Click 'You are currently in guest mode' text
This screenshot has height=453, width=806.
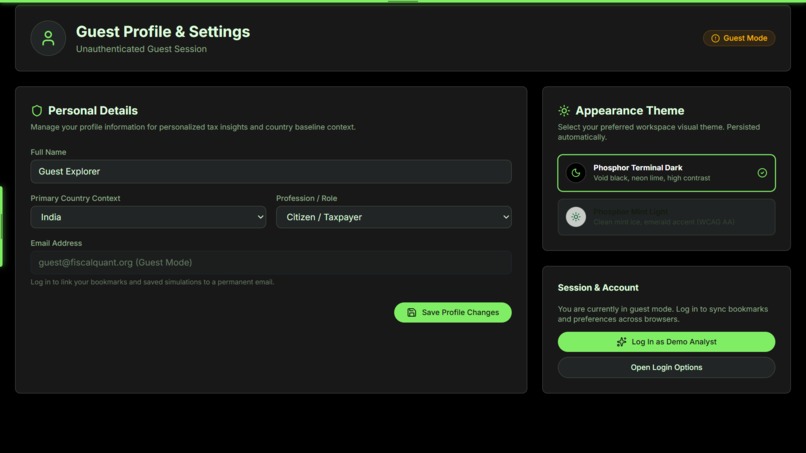point(663,314)
